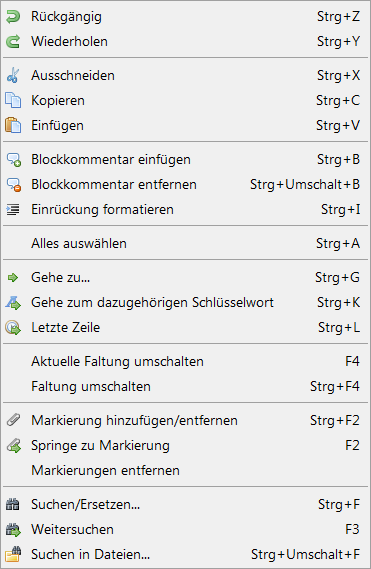
Task: Choose Alles auswählen from the menu
Action: (x=186, y=243)
